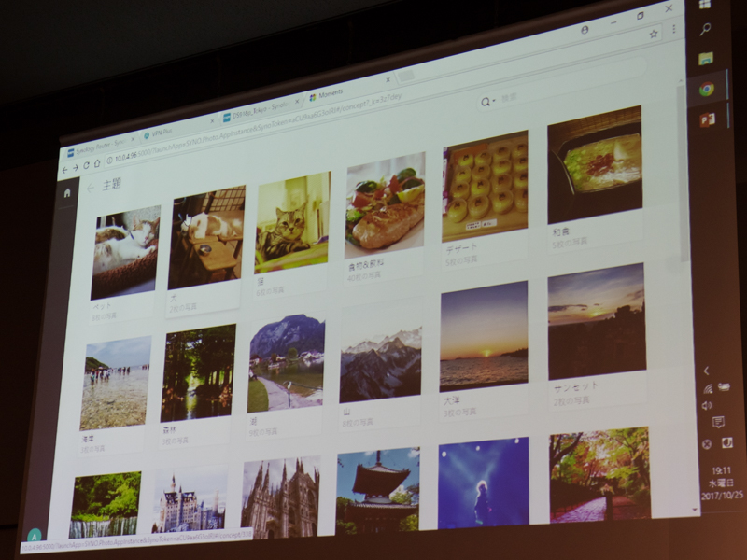
Task: Reload the page with the refresh icon
Action: click(86, 165)
